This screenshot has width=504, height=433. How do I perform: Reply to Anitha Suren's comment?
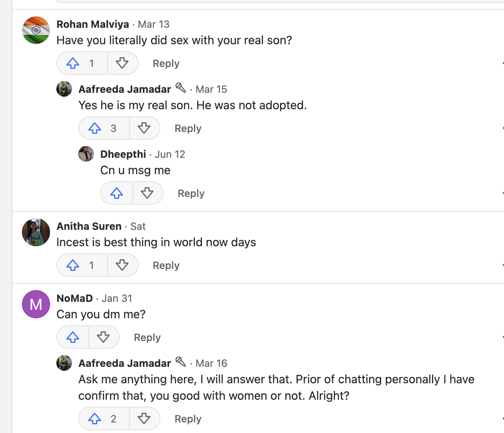(166, 265)
